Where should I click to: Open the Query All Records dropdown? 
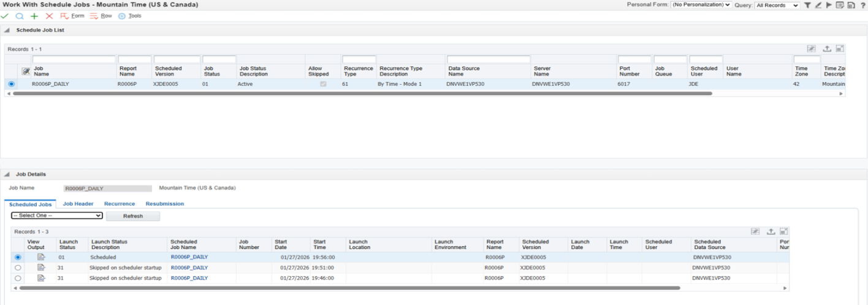[x=777, y=5]
